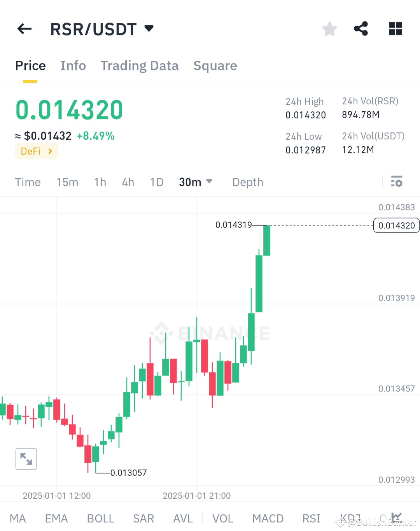Screen dimensions: 420x531
Task: Open the share options via share icon
Action: 361,28
